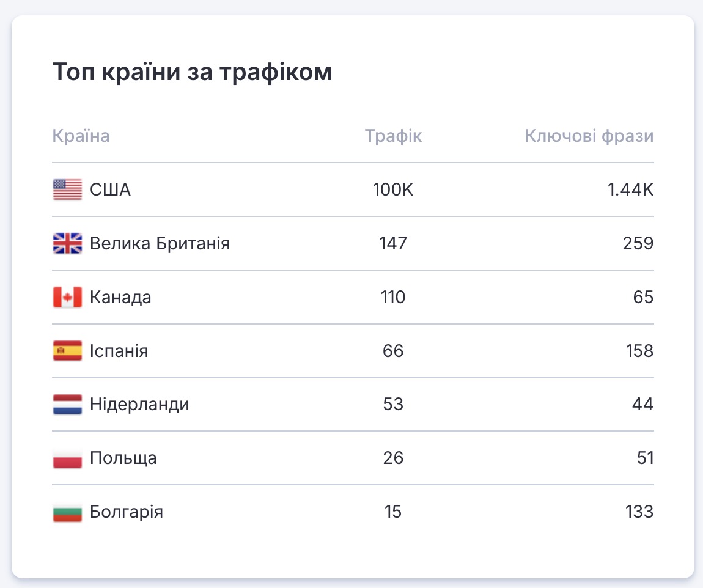
Task: Sort by the Трафік column header
Action: coord(393,136)
